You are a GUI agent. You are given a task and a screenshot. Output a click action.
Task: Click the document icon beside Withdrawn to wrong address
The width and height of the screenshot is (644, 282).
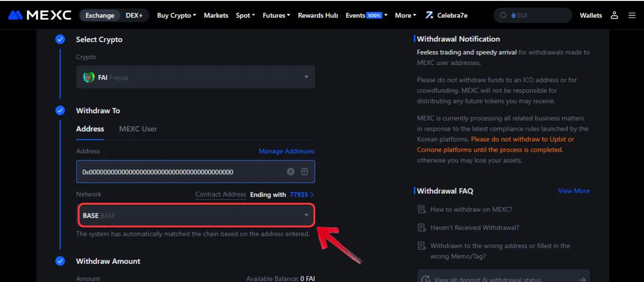[421, 246]
